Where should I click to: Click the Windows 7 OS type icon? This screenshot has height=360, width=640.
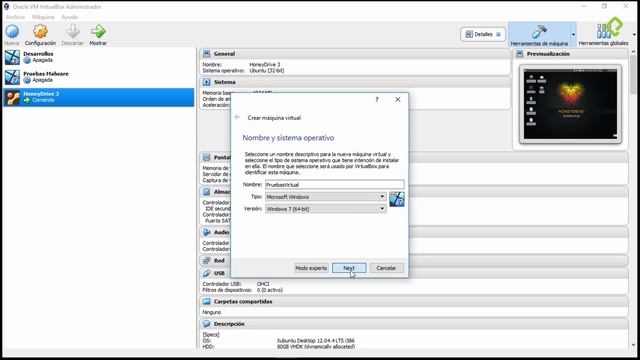point(397,199)
